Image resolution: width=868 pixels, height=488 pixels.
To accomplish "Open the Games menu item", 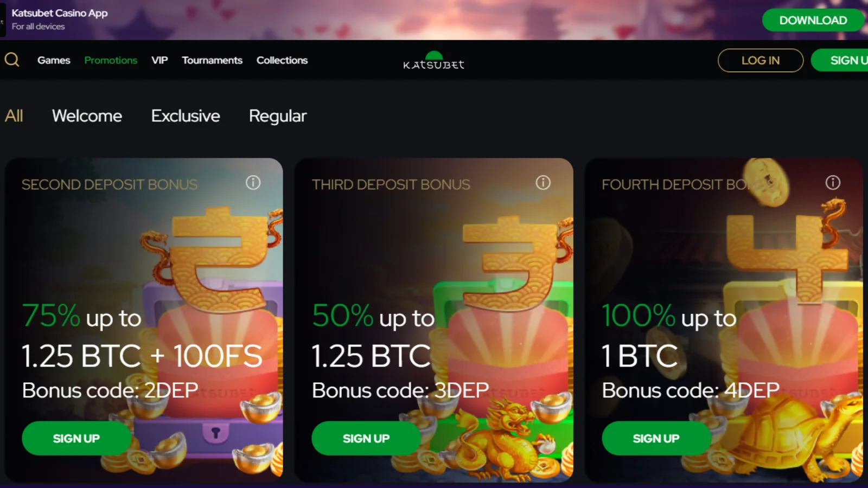I will click(54, 60).
